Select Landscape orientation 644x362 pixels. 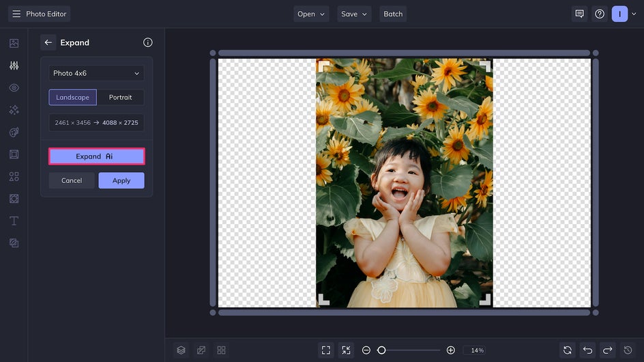(x=72, y=97)
